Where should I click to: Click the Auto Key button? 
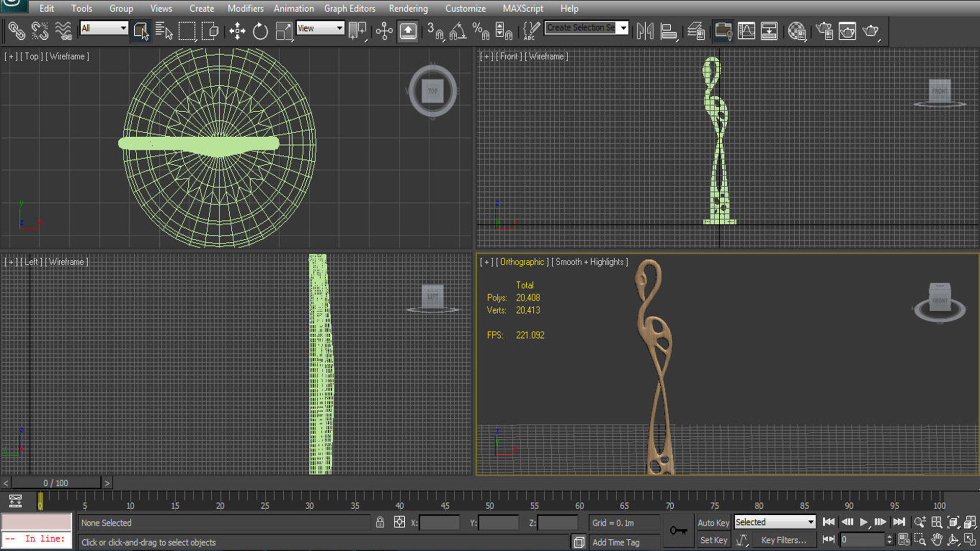coord(713,522)
